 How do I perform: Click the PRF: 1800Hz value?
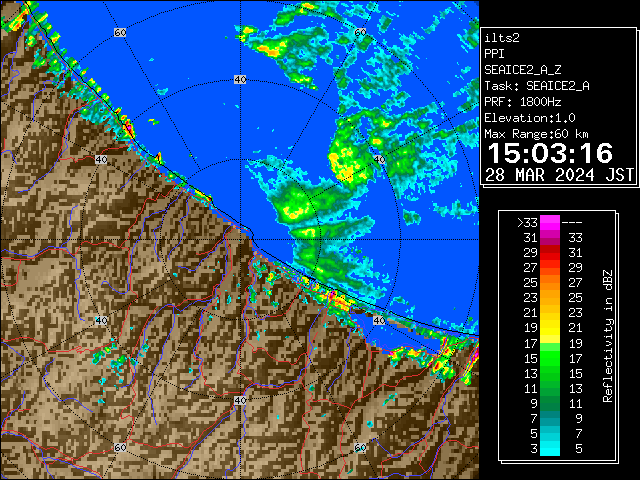pos(522,102)
